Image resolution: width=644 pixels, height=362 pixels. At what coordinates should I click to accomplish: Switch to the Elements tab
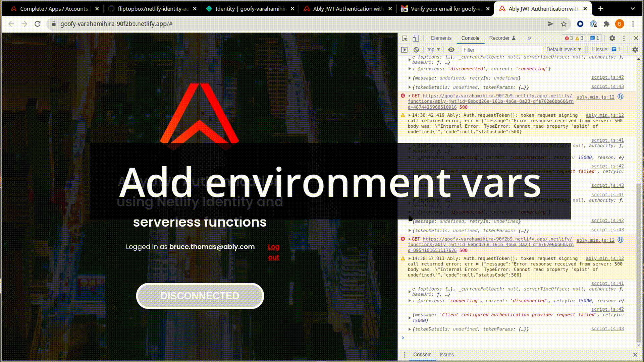[441, 38]
